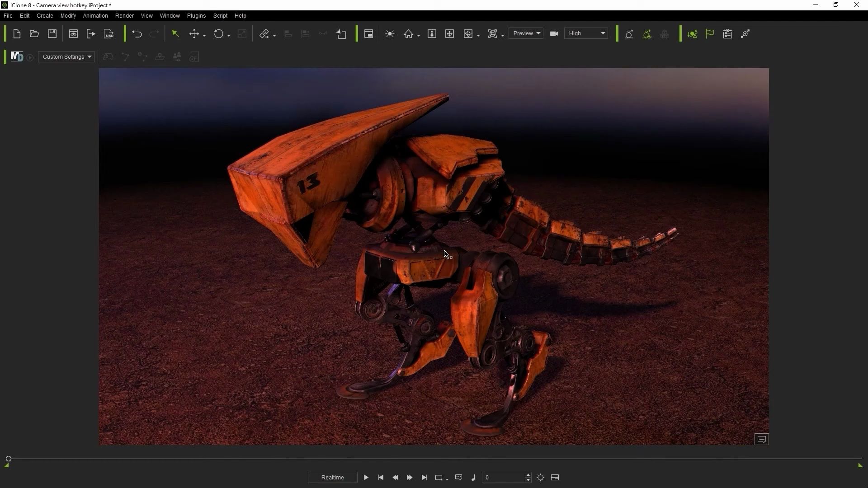Click the Undo arrow icon
This screenshot has height=488, width=868.
pyautogui.click(x=137, y=34)
